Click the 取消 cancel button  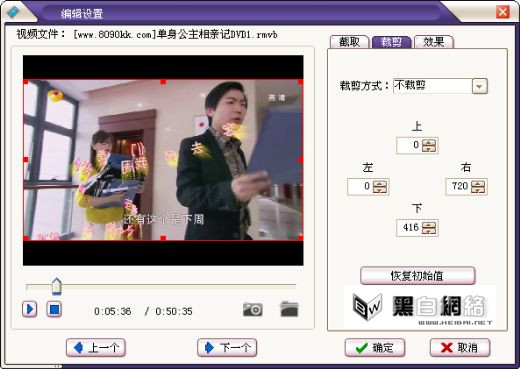coord(460,348)
